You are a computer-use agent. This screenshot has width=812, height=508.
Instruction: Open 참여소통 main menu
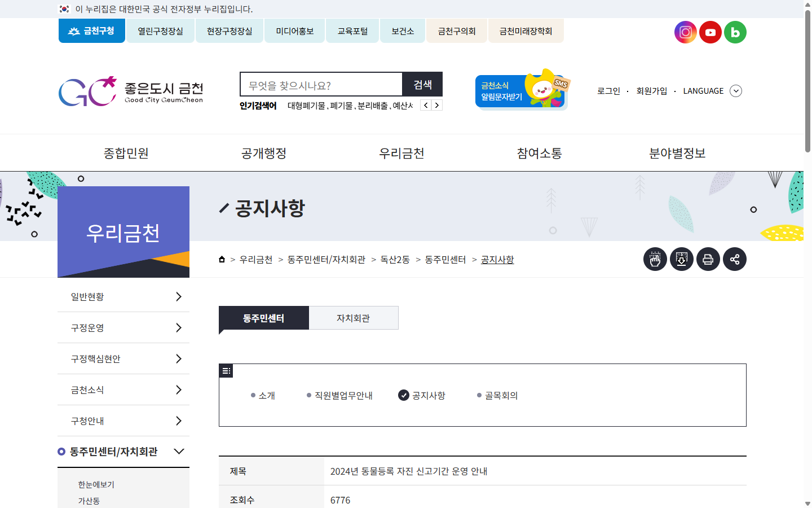click(540, 153)
